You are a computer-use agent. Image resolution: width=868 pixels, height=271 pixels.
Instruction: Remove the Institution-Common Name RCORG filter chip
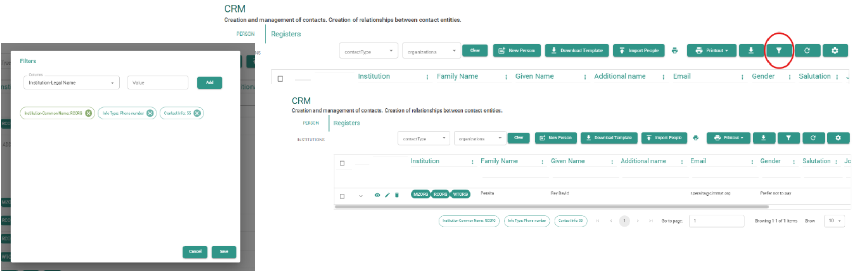click(x=89, y=113)
